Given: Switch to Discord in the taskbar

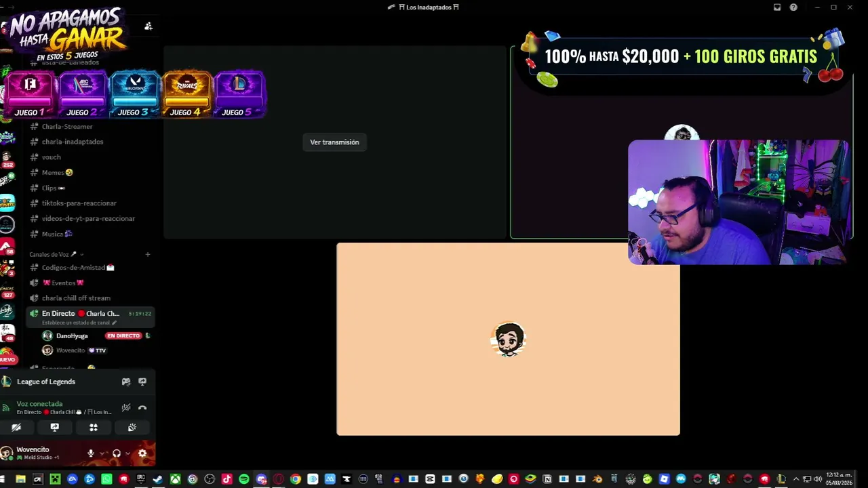Looking at the screenshot, I should click(261, 479).
